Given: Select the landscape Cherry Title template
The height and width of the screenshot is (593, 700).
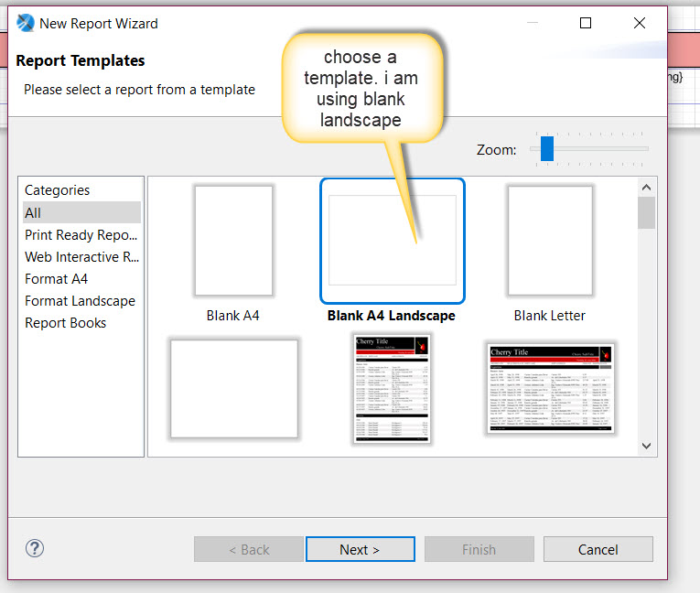Looking at the screenshot, I should click(x=550, y=388).
